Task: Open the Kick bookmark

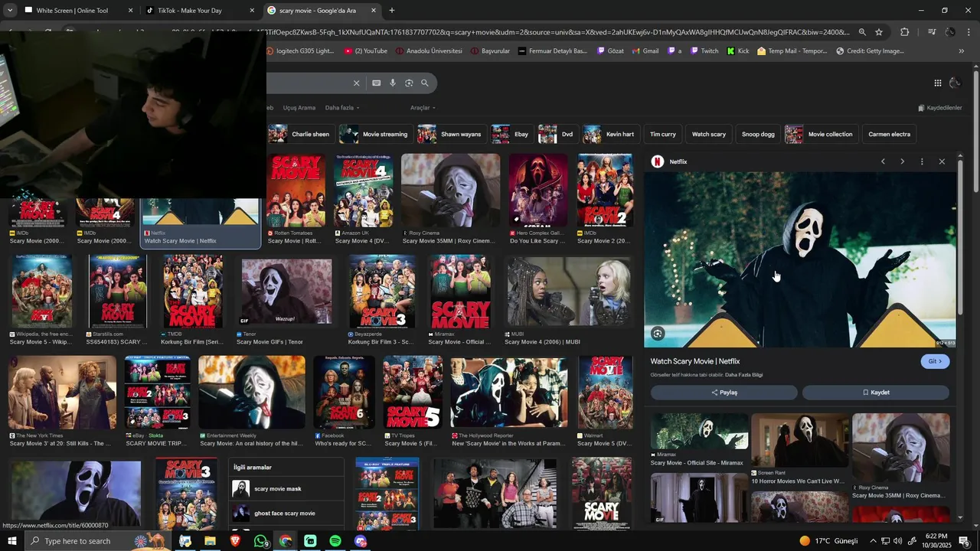Action: click(738, 51)
